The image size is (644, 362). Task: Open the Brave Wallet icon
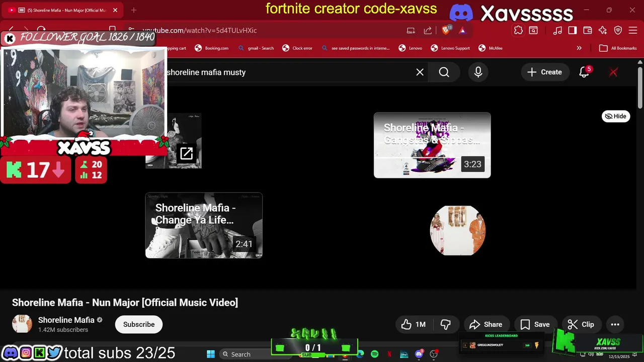588,30
